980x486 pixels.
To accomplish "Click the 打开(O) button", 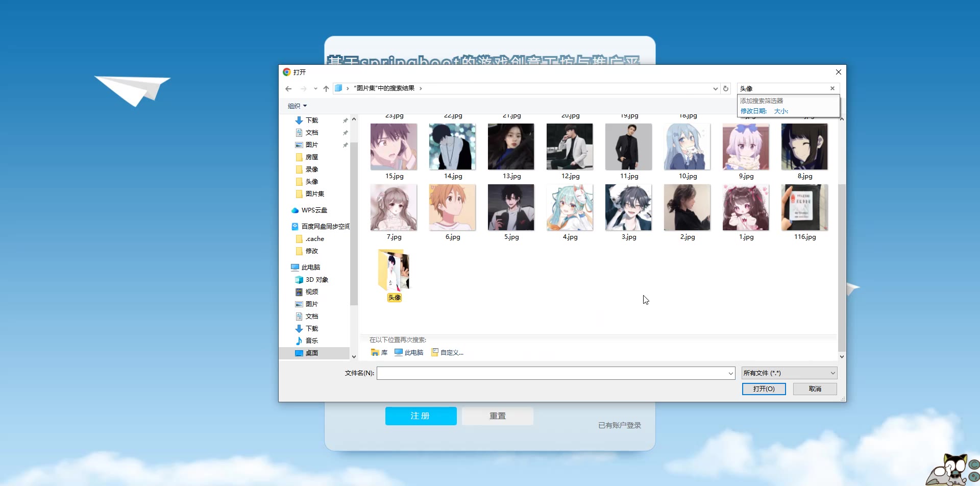I will (x=764, y=389).
